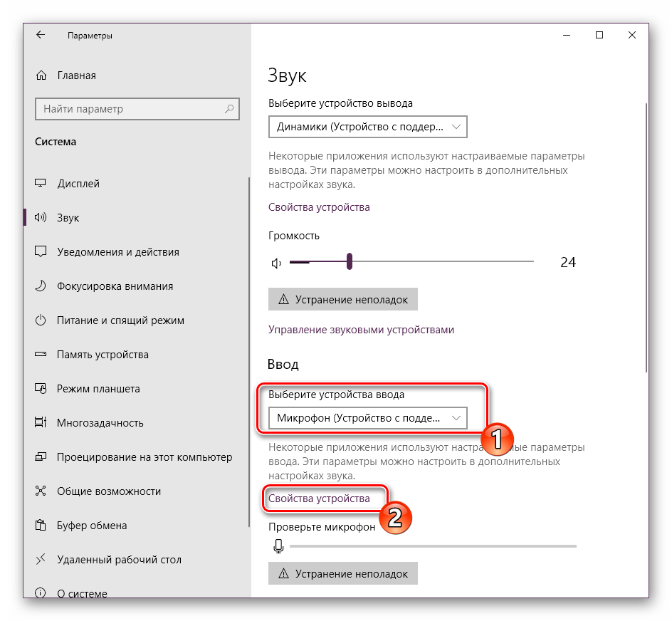Image resolution: width=672 pixels, height=621 pixels.
Task: Open Управление звуковыми устройствами link
Action: click(361, 330)
